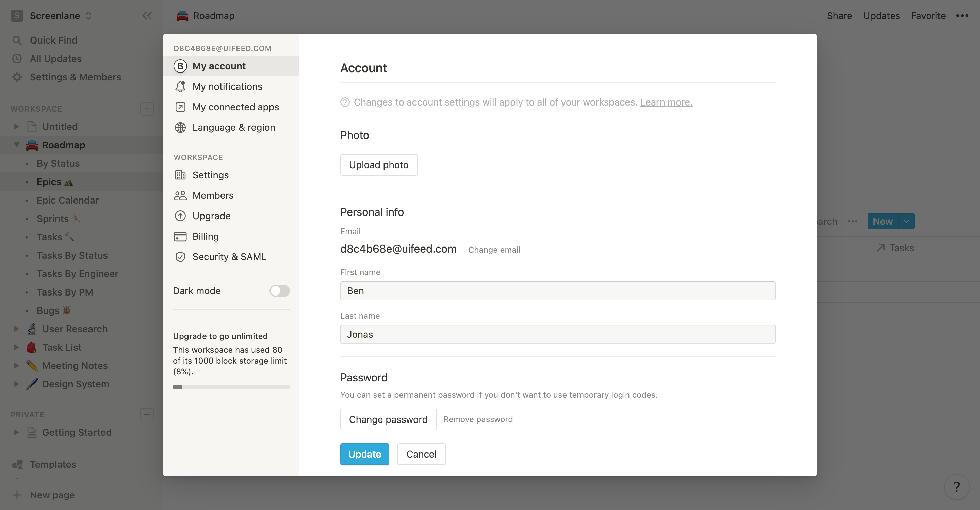Open Billing settings
Screen dimensions: 980x510
[x=206, y=236]
